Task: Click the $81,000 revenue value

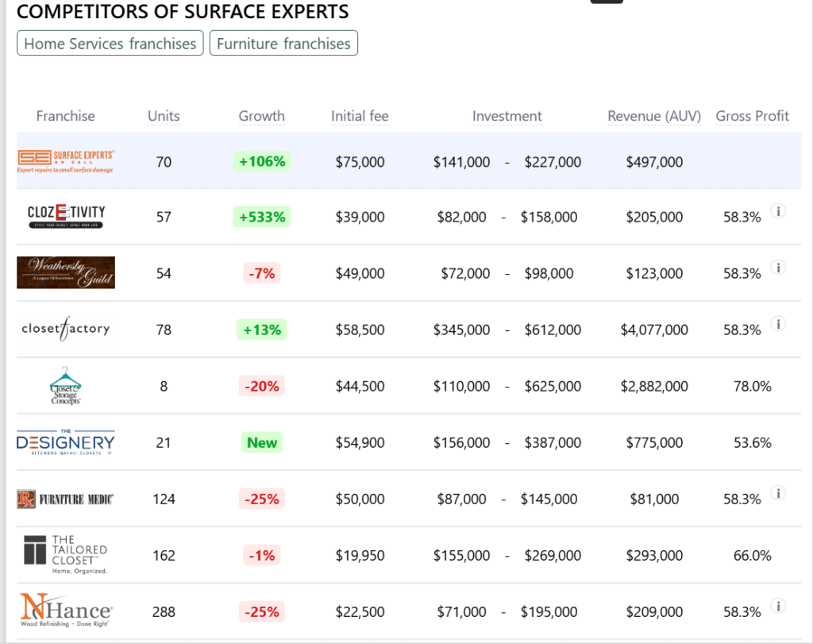Action: [x=654, y=499]
